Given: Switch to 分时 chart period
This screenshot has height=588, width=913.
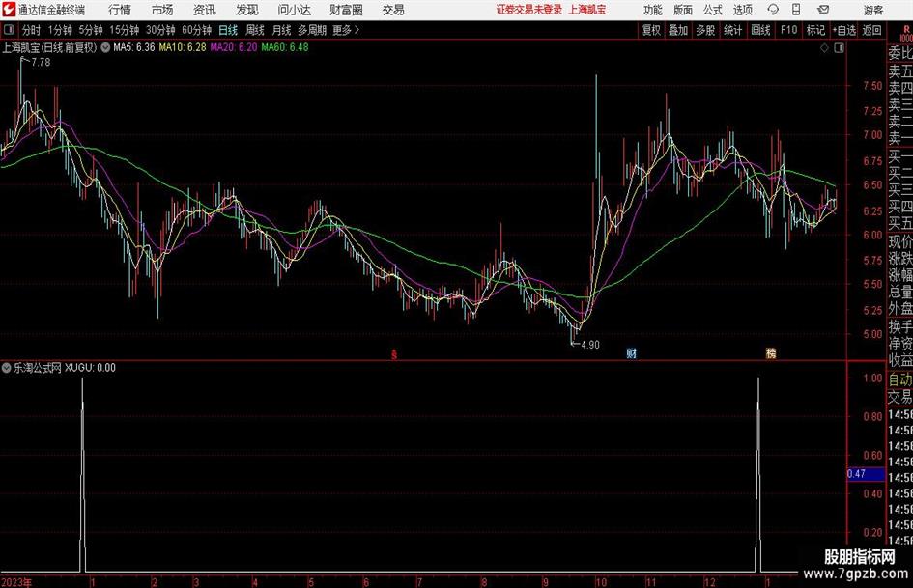Looking at the screenshot, I should point(32,30).
